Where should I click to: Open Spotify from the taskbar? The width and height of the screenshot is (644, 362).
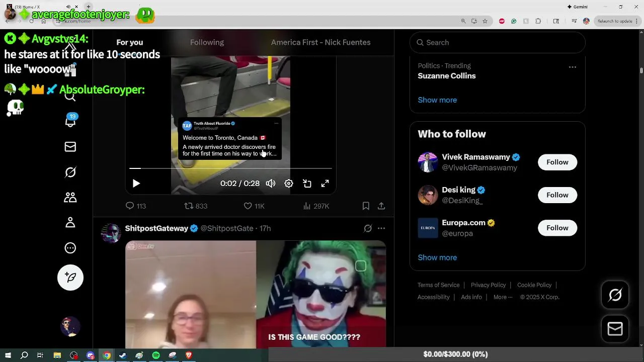point(156,355)
